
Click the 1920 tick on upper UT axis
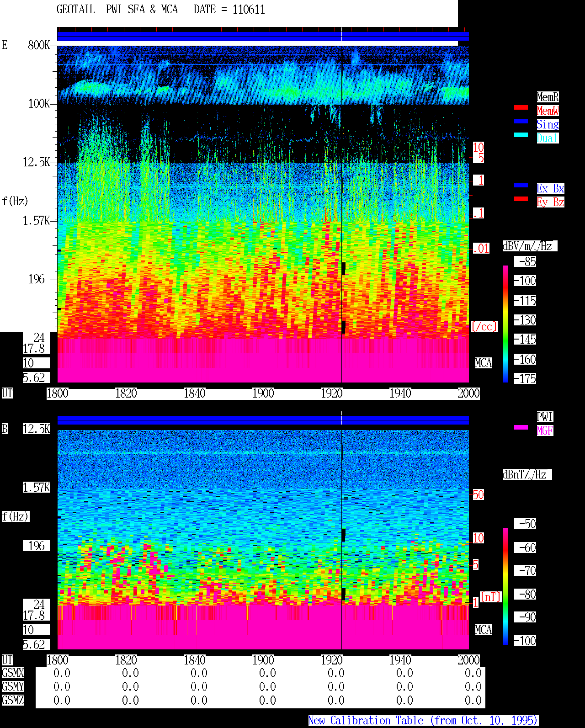tap(331, 393)
